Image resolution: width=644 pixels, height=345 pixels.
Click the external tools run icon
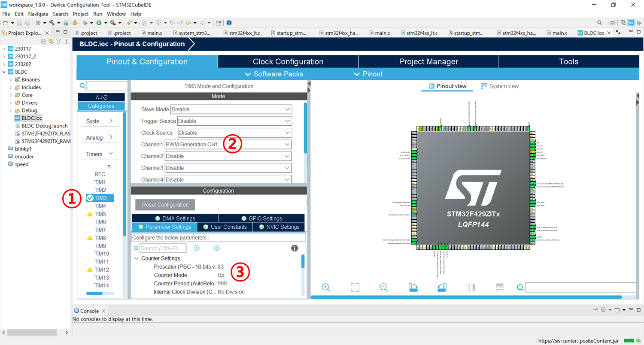pos(112,23)
